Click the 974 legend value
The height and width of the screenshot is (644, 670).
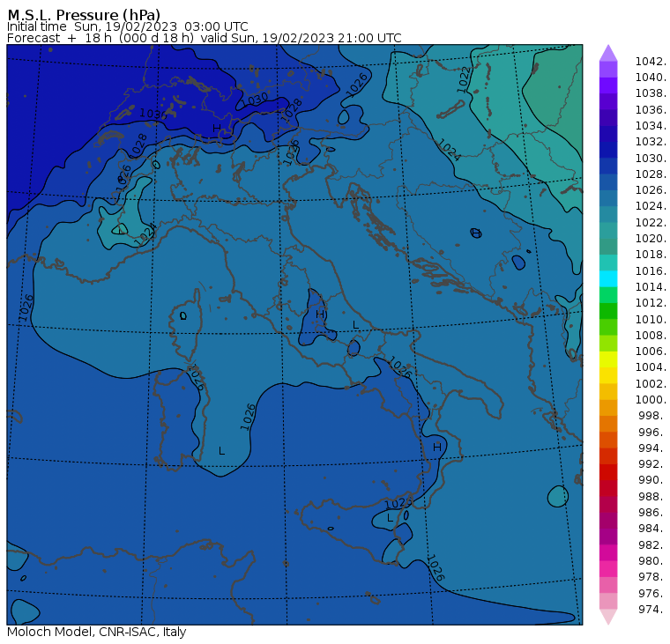[x=652, y=610]
